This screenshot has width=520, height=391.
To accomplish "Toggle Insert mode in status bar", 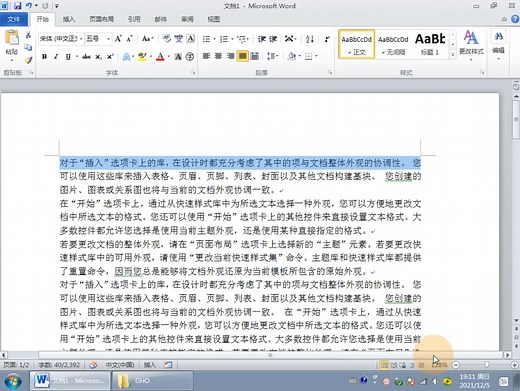I will [150, 365].
